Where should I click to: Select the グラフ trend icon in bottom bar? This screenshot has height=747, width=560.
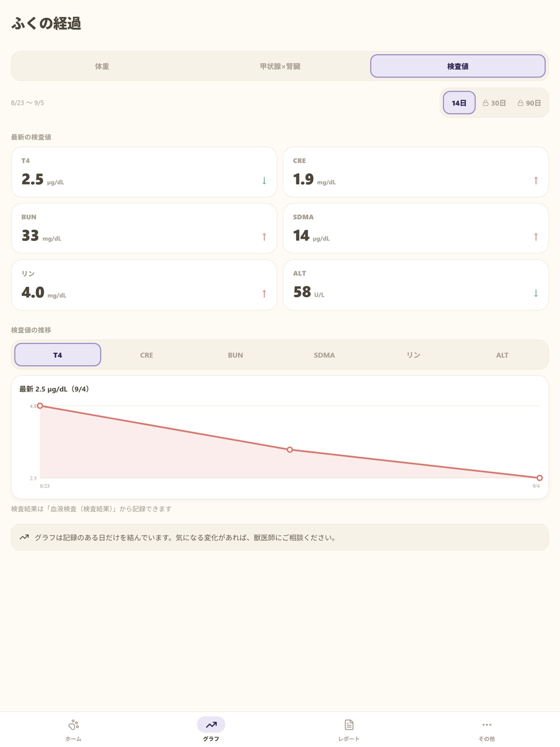(211, 724)
